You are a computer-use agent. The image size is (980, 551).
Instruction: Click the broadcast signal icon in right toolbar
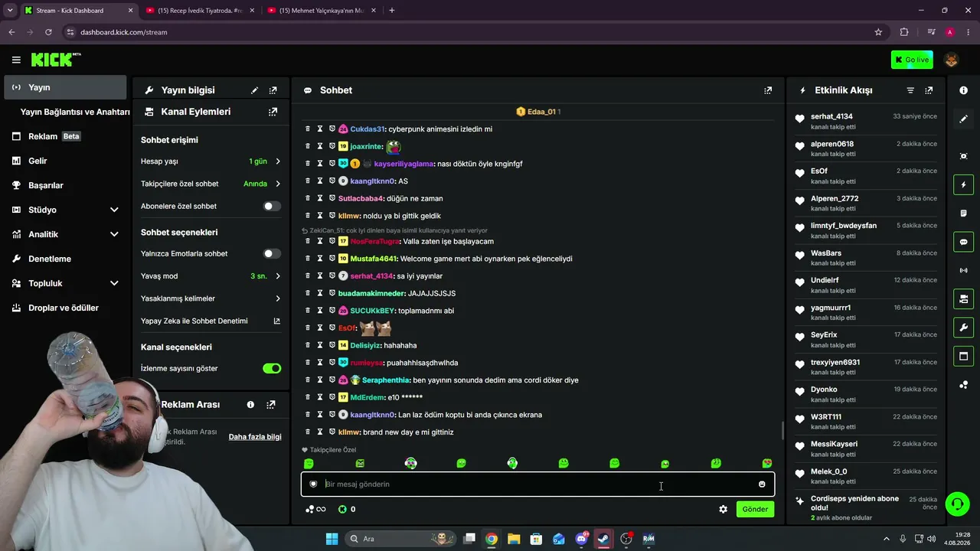pos(963,270)
